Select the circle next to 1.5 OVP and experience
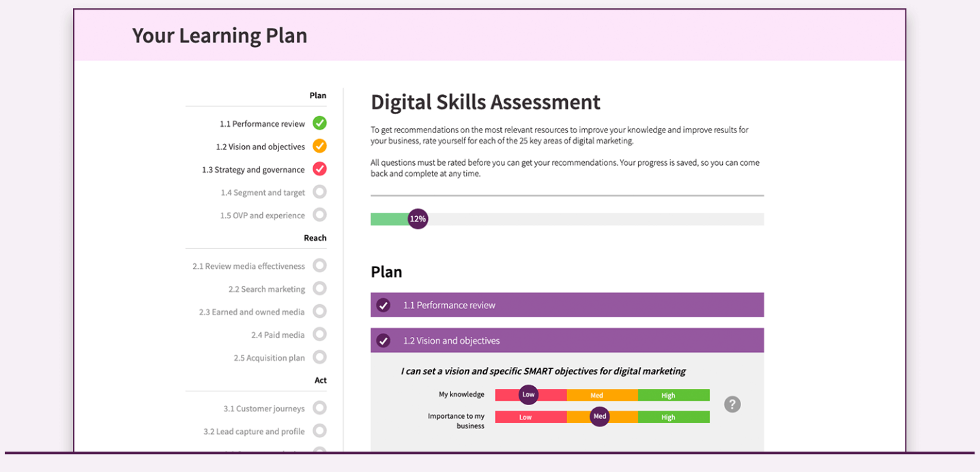Viewport: 980px width, 472px height. pyautogui.click(x=319, y=215)
